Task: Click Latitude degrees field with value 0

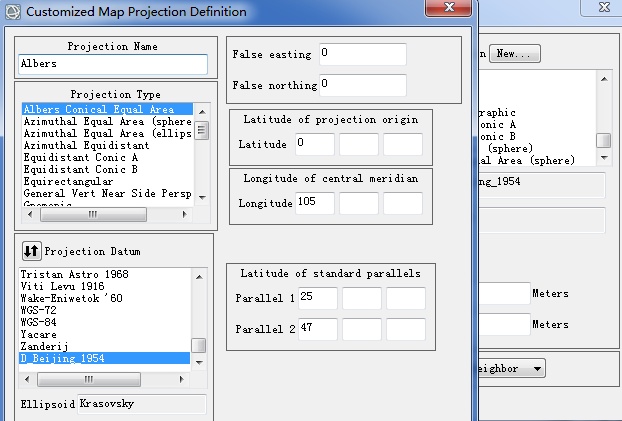Action: (x=315, y=144)
